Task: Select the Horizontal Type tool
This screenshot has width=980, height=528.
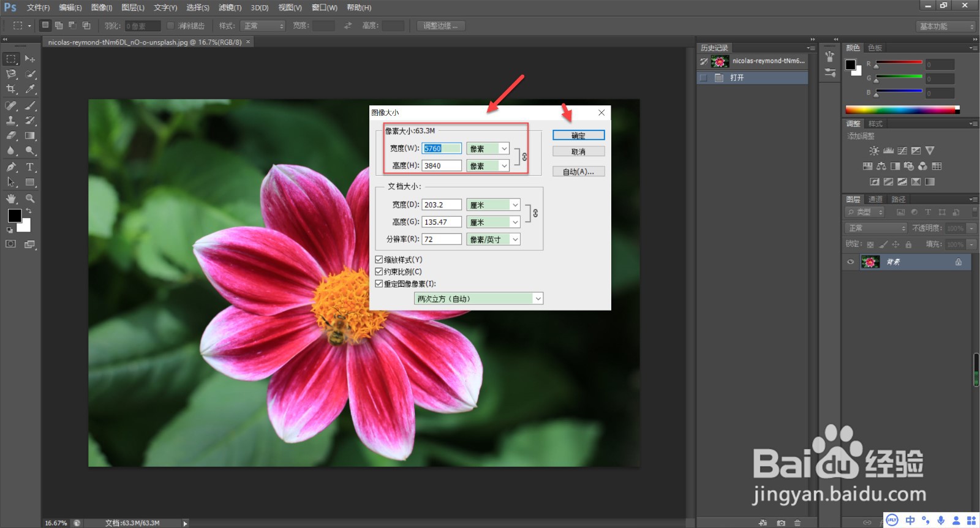Action: (x=30, y=167)
